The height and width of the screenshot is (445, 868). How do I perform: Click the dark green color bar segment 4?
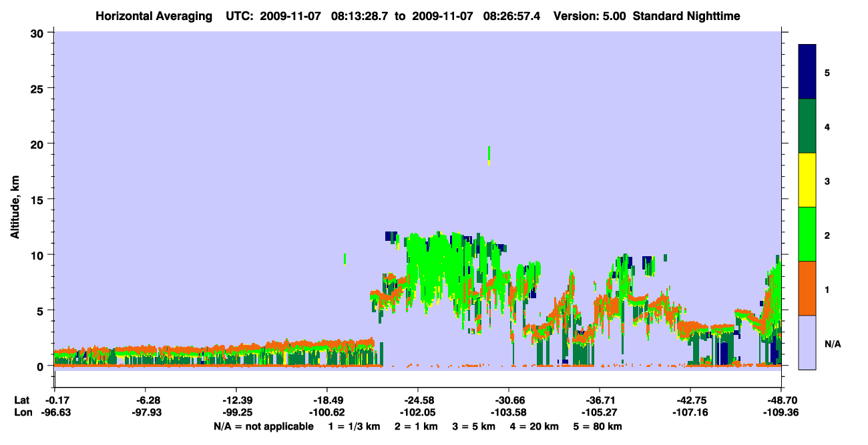coord(807,126)
